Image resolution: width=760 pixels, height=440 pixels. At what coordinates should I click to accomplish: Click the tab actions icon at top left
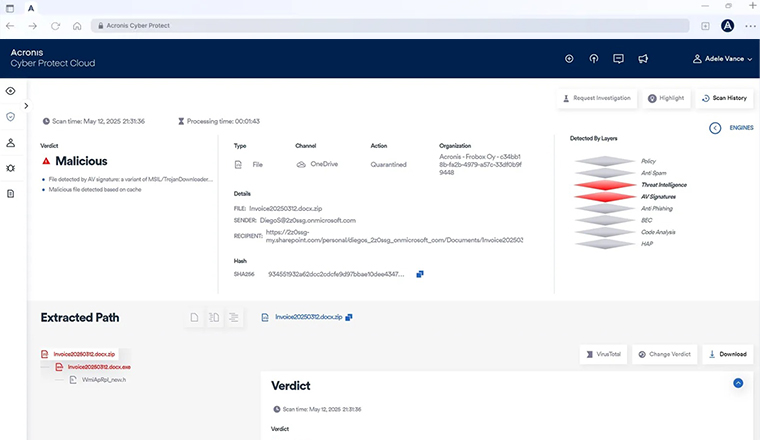[x=10, y=8]
